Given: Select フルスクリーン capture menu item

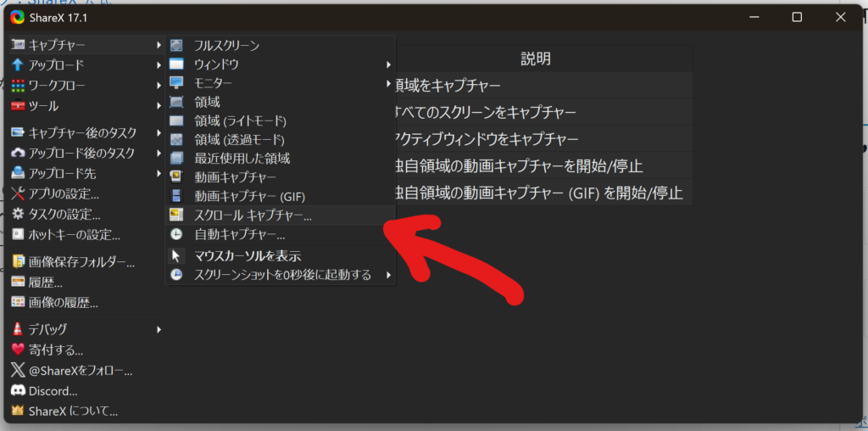Looking at the screenshot, I should click(x=281, y=46).
